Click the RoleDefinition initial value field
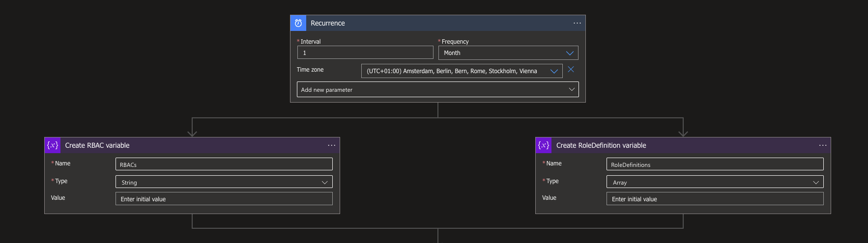Viewport: 868px width, 243px height. pyautogui.click(x=715, y=199)
